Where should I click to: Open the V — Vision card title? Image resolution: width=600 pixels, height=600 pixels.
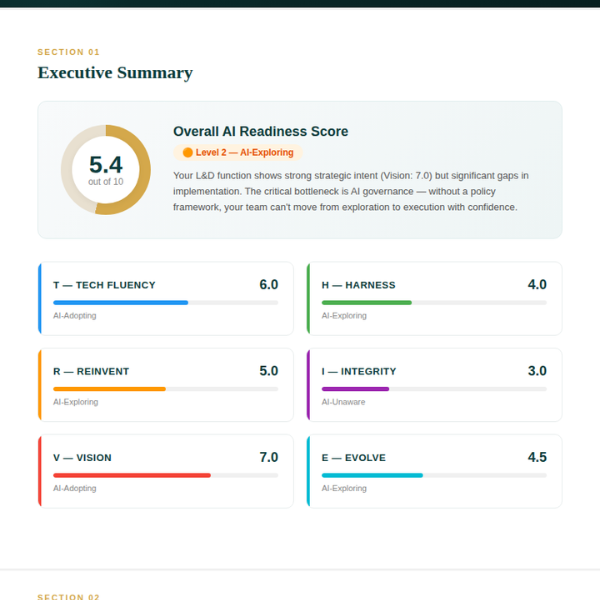(x=82, y=458)
